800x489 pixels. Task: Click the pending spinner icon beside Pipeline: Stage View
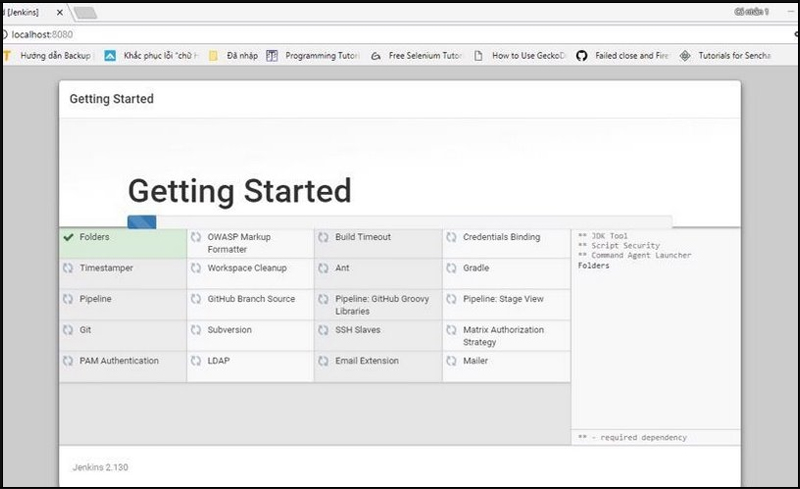pyautogui.click(x=452, y=299)
